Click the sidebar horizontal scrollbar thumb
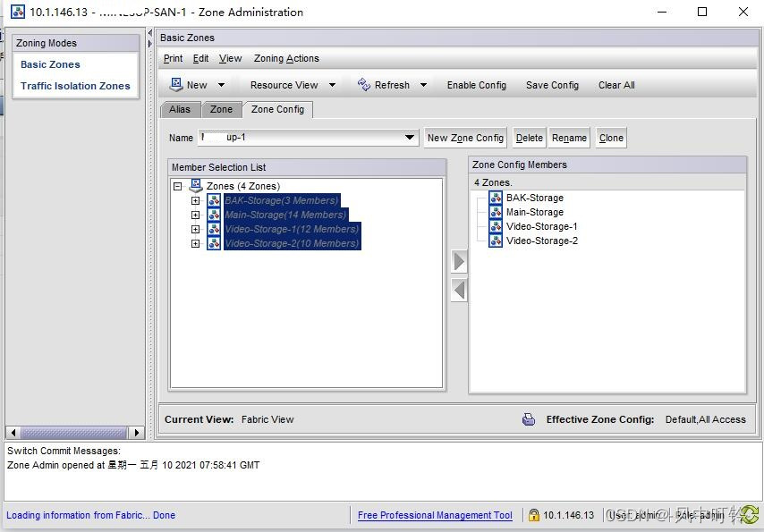 click(74, 432)
